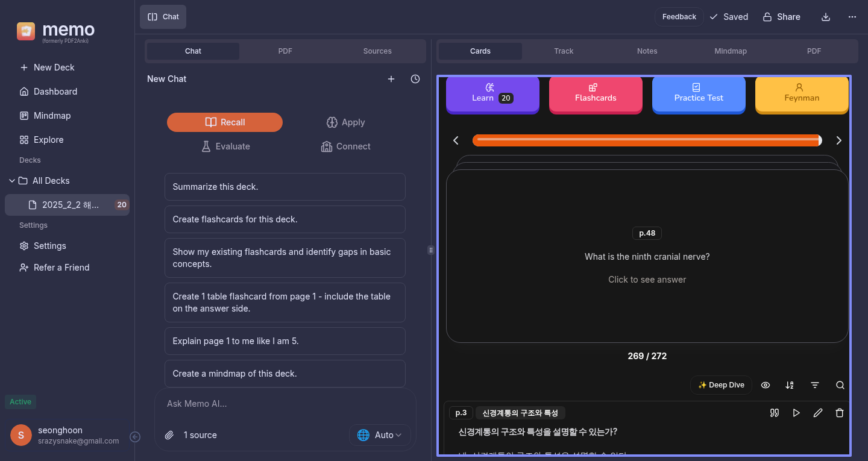Click the Practice Test button

(699, 93)
